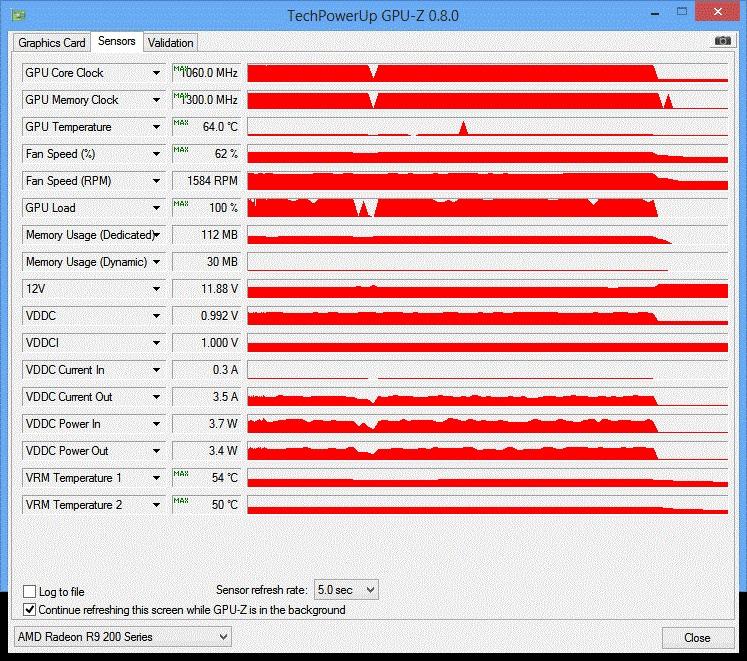Click the 3.7 W power reading

[x=206, y=424]
